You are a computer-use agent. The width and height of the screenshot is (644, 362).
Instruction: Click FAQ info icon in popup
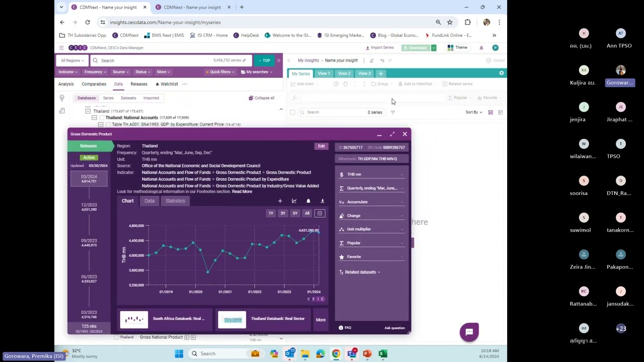point(341,328)
